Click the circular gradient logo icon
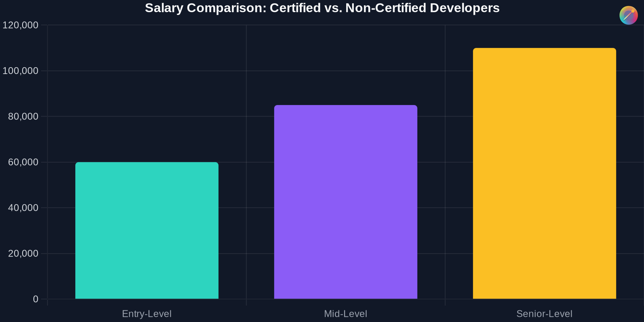Image resolution: width=644 pixels, height=322 pixels. 628,15
